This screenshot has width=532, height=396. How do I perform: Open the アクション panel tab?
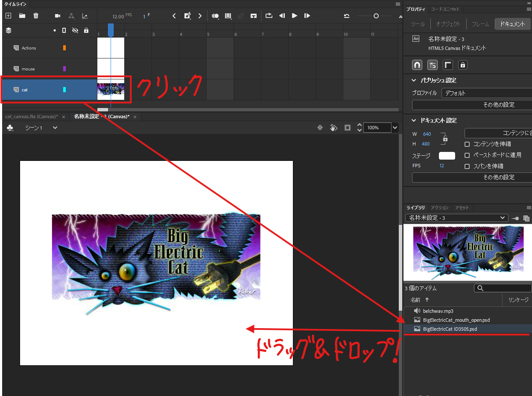(440, 208)
